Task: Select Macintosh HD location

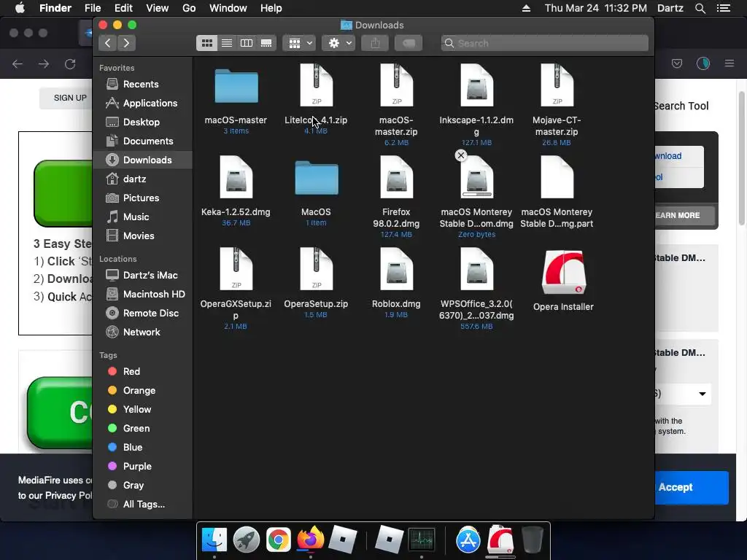Action: pos(143,295)
